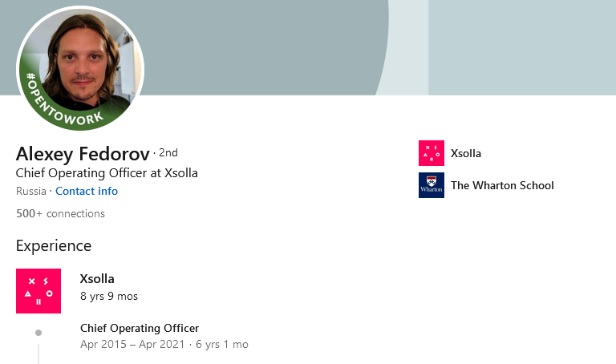616x364 pixels.
Task: Click the Wharton School crest icon
Action: coord(431,185)
